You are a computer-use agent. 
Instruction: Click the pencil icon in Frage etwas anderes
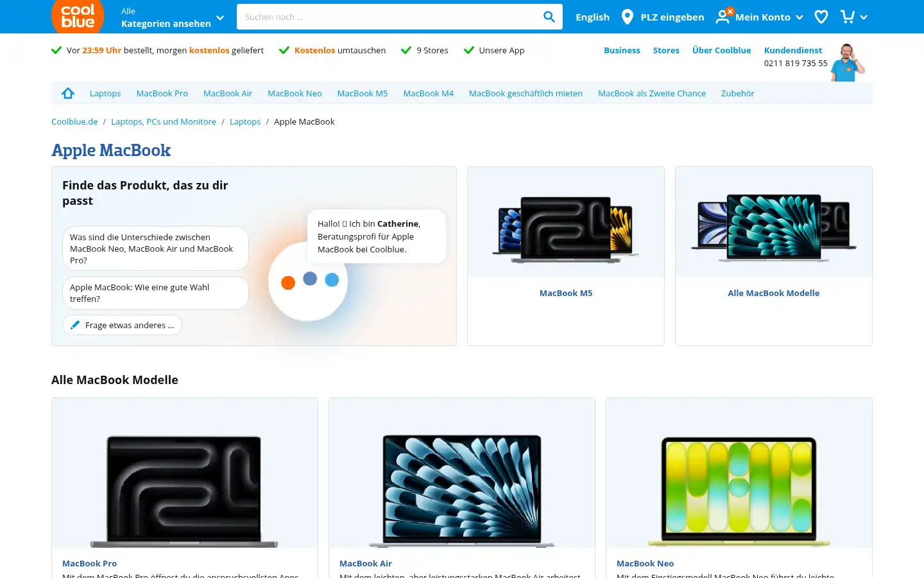[x=75, y=325]
